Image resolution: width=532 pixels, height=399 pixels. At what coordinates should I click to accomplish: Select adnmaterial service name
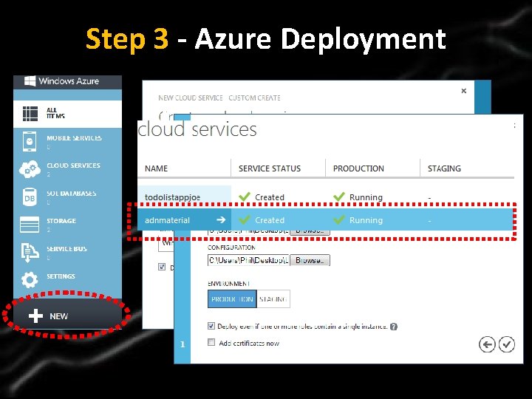pos(167,220)
